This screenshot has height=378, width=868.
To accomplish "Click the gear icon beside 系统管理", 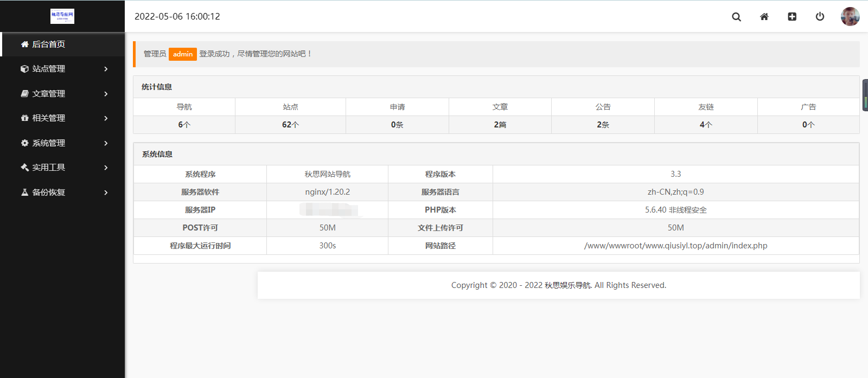I will (24, 143).
